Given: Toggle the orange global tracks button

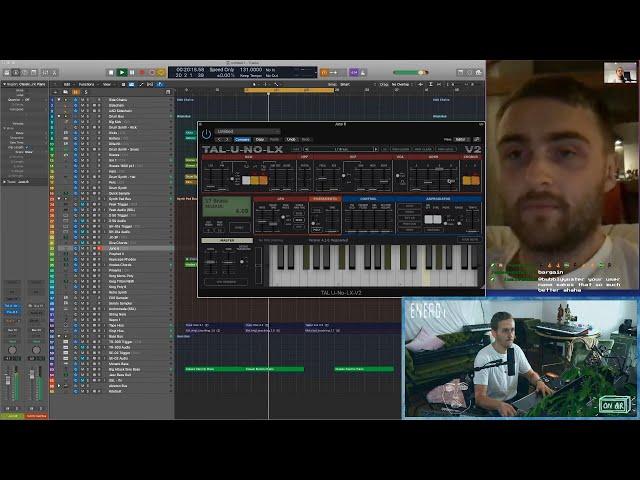Looking at the screenshot, I should (76, 92).
